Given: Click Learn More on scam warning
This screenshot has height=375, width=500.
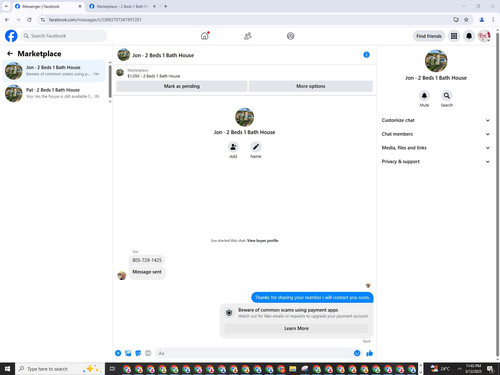Looking at the screenshot, I should pos(296,328).
